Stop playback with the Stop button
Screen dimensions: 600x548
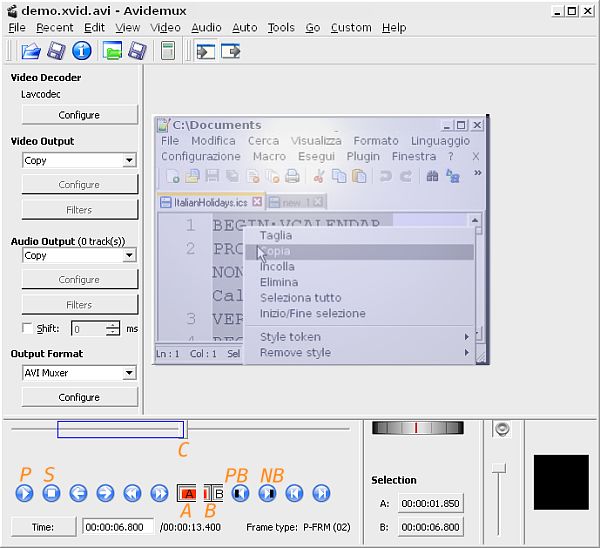[52, 493]
